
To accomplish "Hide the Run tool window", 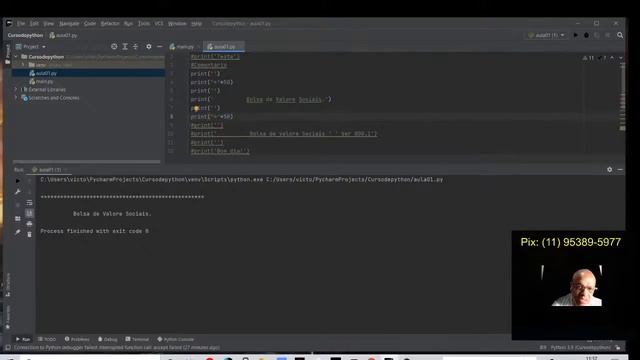I will click(x=620, y=169).
